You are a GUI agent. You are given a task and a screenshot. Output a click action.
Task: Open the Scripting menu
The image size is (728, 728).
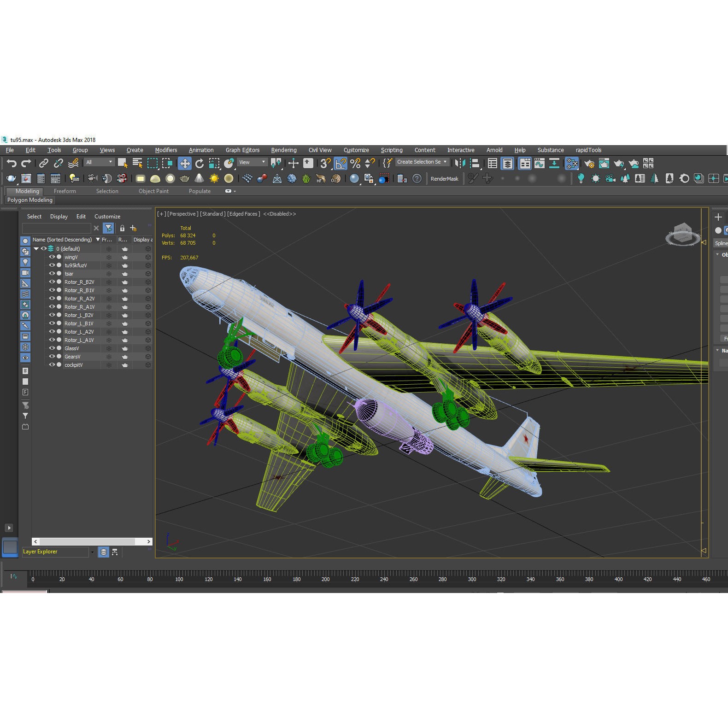point(392,150)
